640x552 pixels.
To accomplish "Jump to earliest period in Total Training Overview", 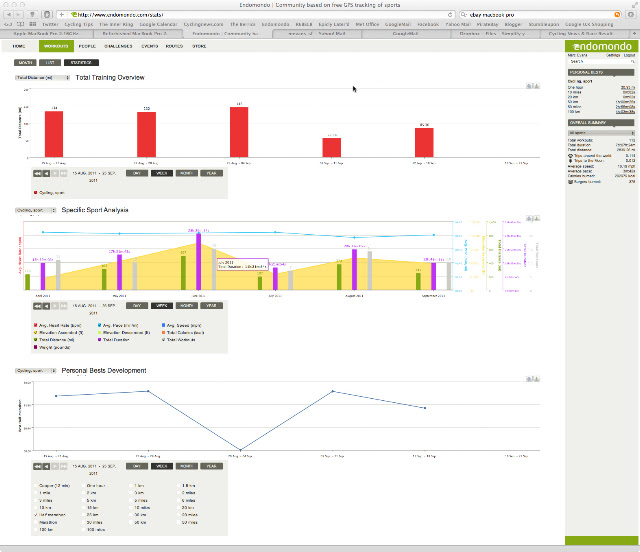I will coord(37,174).
